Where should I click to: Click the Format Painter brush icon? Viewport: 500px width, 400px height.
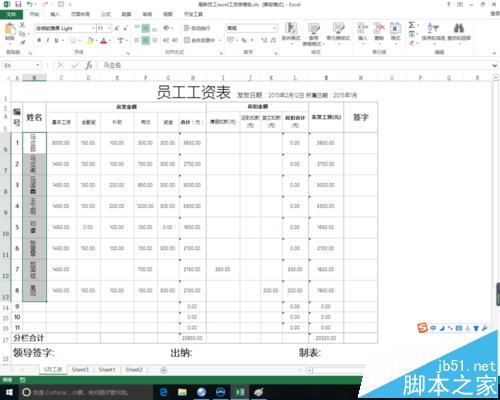[22, 42]
